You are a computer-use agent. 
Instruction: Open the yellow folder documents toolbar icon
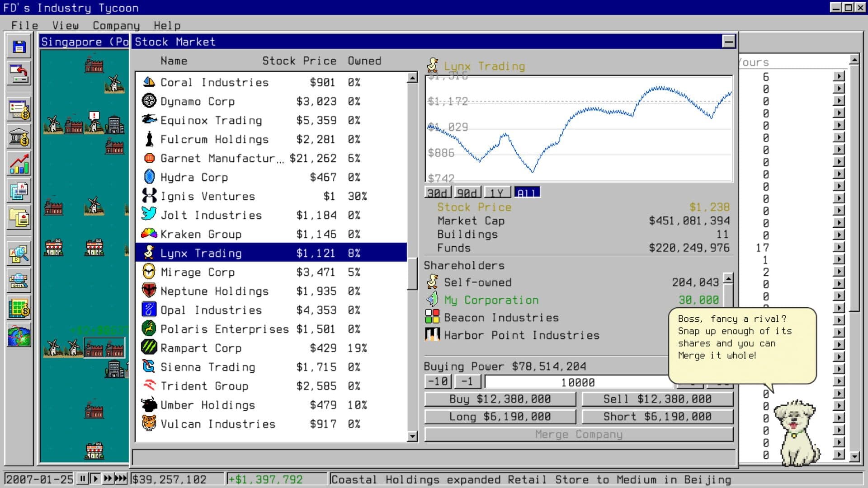pos(19,218)
